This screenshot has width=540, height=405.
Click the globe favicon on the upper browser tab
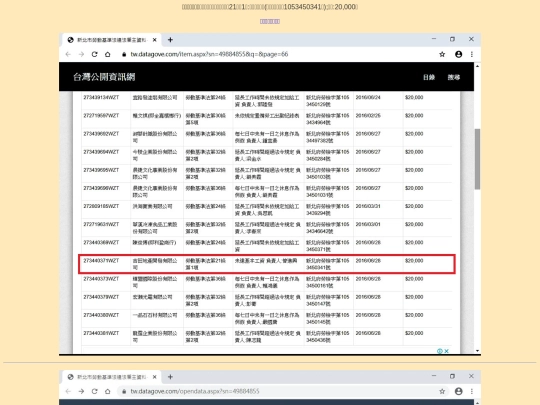coord(71,40)
